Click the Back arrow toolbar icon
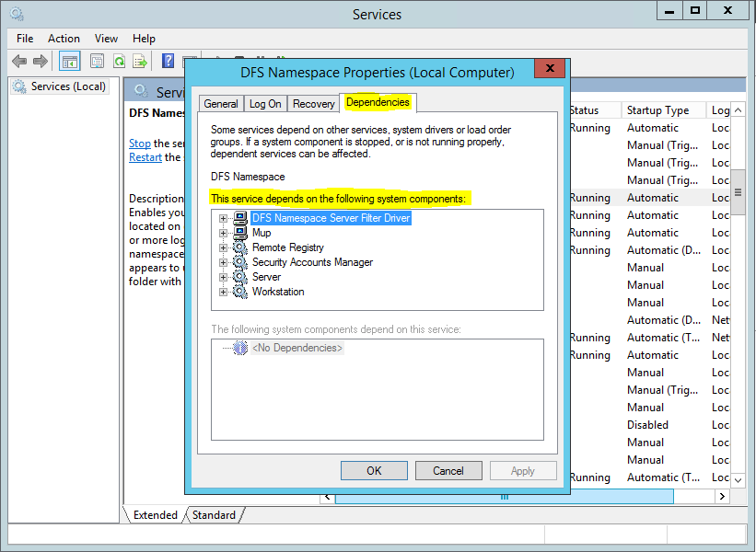 click(19, 61)
